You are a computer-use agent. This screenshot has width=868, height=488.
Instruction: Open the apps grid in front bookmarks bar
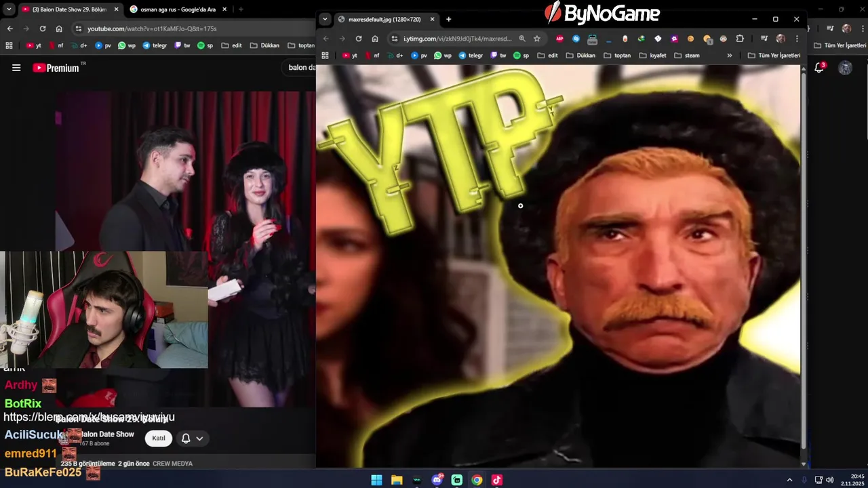tap(325, 56)
